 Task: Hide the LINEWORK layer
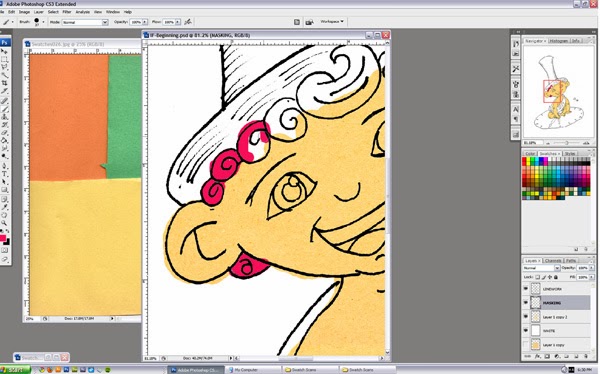tap(526, 289)
